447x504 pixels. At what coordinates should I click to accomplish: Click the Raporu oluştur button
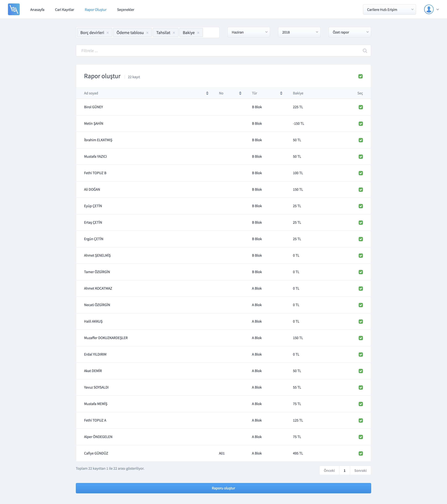pos(223,488)
